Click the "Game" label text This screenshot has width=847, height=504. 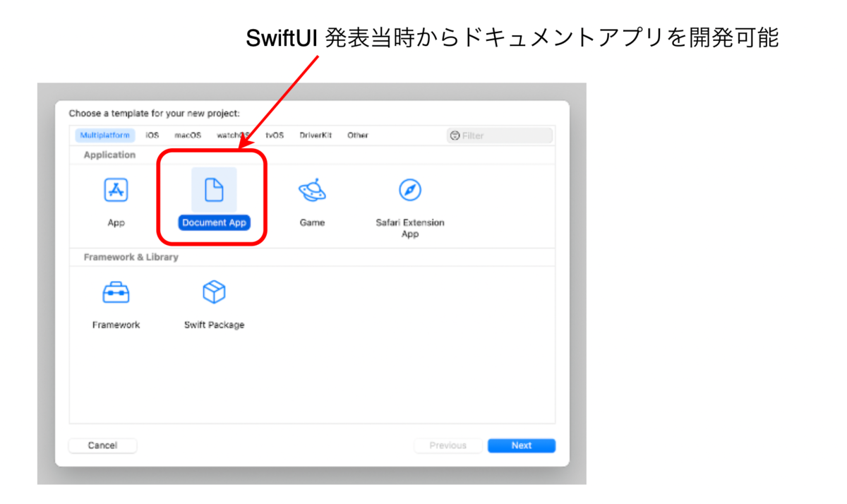[312, 222]
